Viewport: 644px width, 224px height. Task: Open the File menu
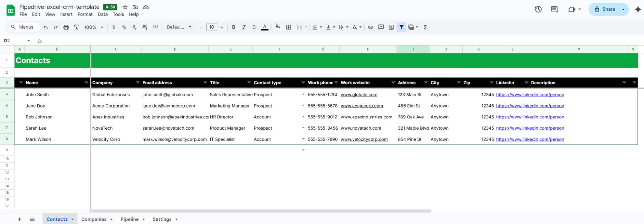23,14
